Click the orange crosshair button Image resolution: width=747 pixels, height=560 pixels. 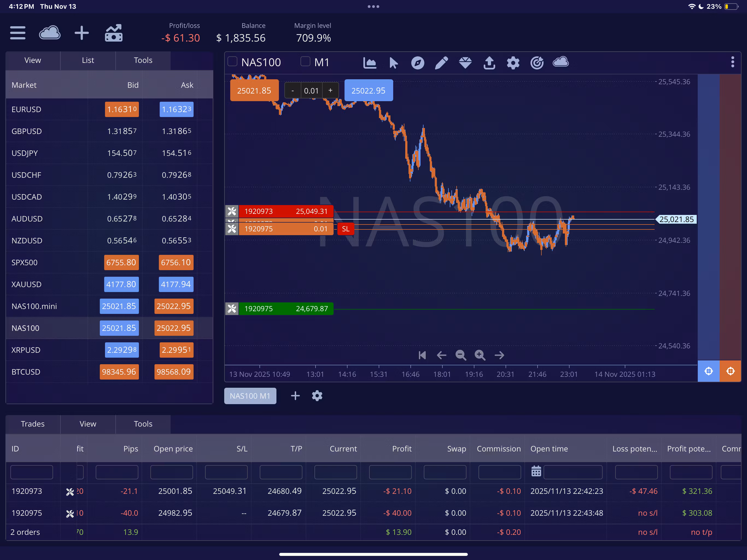coord(730,371)
